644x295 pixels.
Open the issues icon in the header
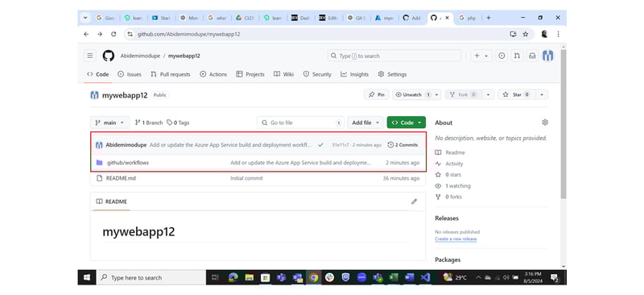(x=502, y=56)
